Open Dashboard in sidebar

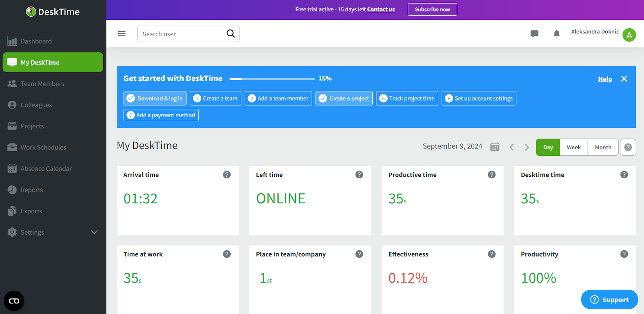(53, 41)
